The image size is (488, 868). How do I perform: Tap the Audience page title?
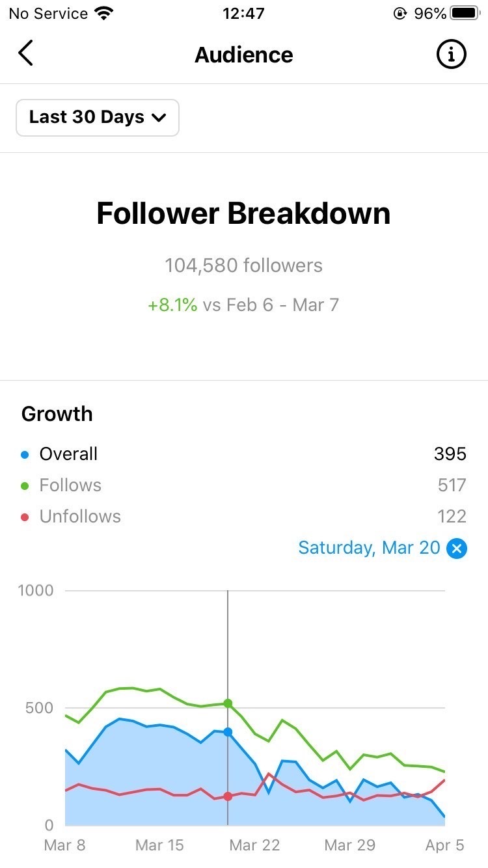pyautogui.click(x=244, y=55)
